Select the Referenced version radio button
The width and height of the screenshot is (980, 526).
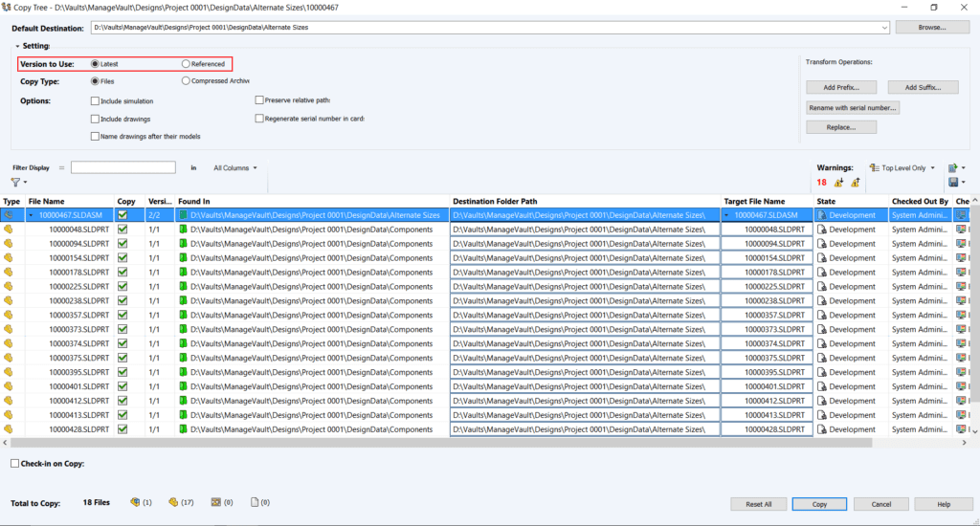[x=186, y=64]
